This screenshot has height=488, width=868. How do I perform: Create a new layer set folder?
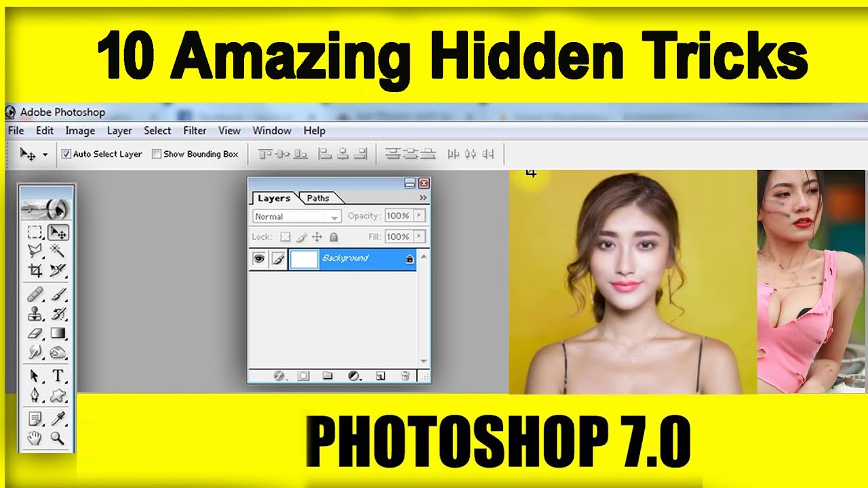(328, 375)
